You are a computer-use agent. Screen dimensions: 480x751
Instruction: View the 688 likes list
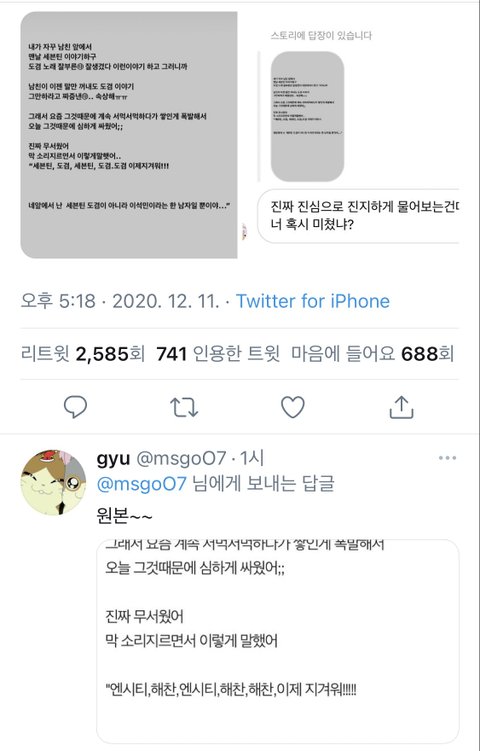click(372, 354)
